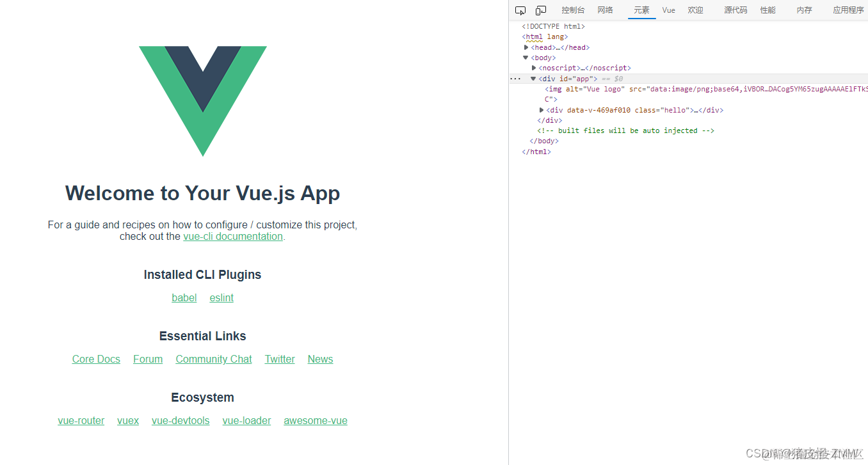Switch to the Vue devtools tab
This screenshot has height=465, width=868.
click(668, 10)
